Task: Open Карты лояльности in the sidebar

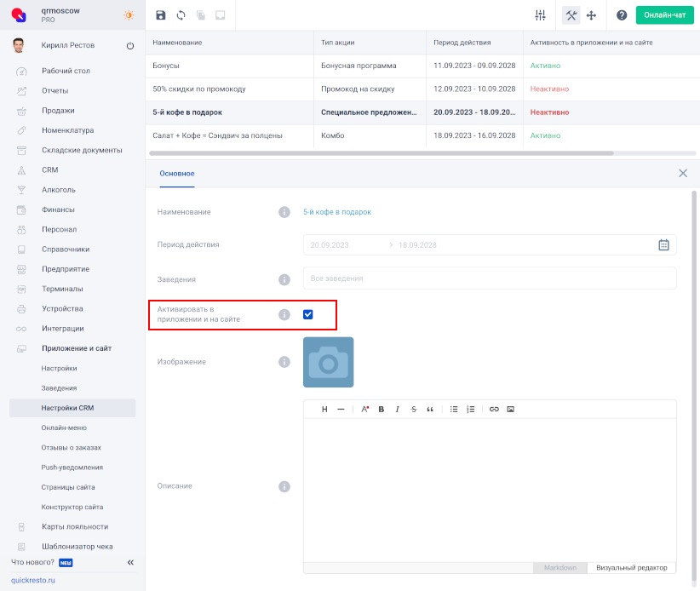Action: (75, 527)
